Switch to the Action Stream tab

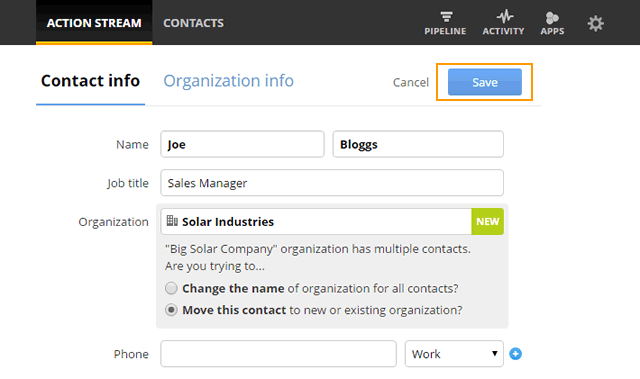click(x=94, y=22)
